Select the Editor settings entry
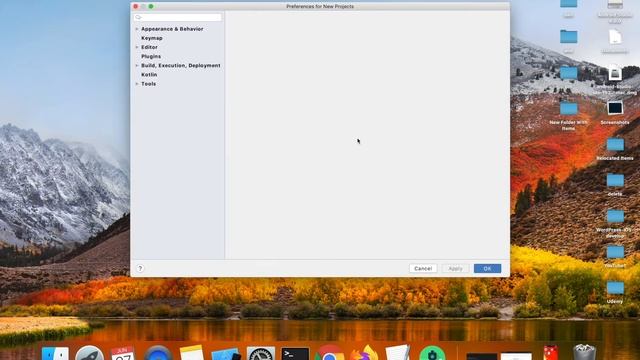Viewport: 640px width, 360px height. pyautogui.click(x=149, y=47)
